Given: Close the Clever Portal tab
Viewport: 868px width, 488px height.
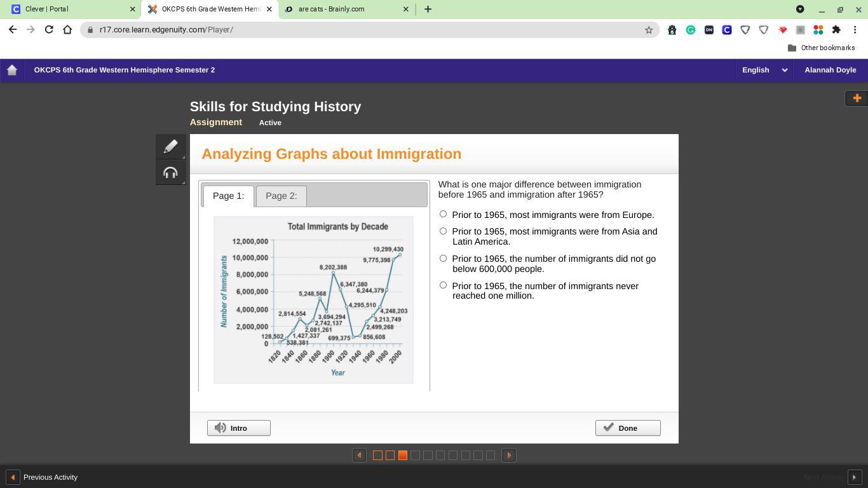Looking at the screenshot, I should coord(133,9).
